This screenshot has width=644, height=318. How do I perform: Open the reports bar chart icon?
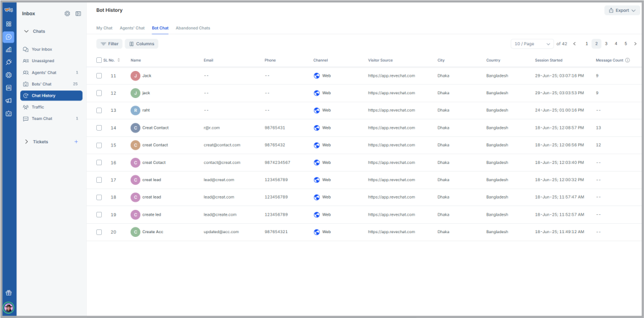pyautogui.click(x=9, y=50)
